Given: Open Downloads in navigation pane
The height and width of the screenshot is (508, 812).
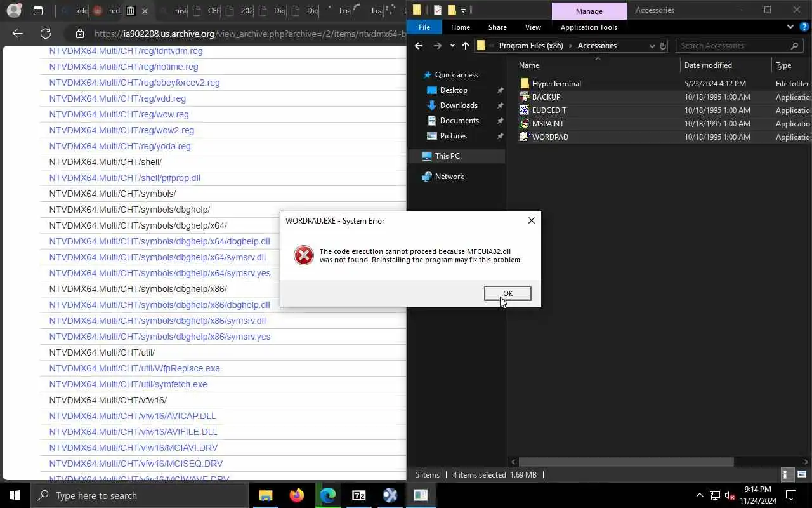Looking at the screenshot, I should point(459,105).
